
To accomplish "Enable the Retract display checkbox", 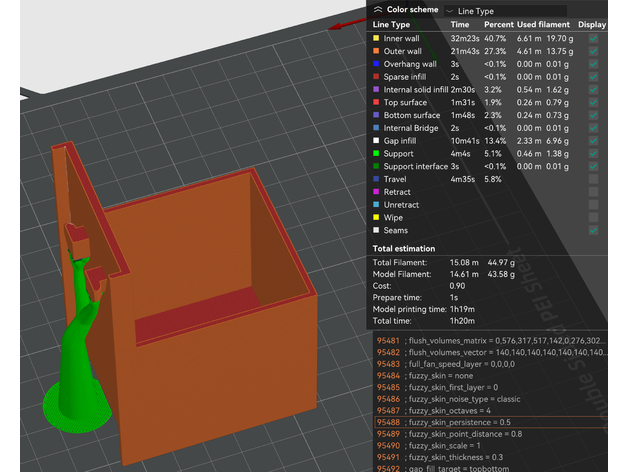I will coord(593,192).
